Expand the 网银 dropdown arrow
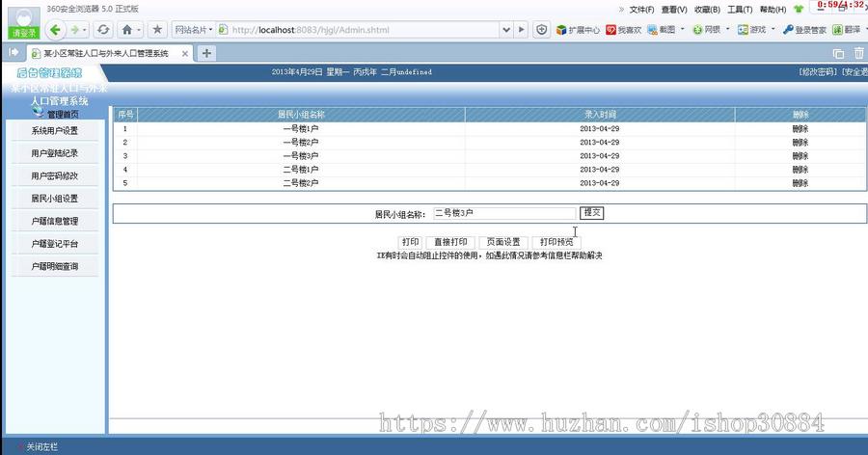 (728, 29)
